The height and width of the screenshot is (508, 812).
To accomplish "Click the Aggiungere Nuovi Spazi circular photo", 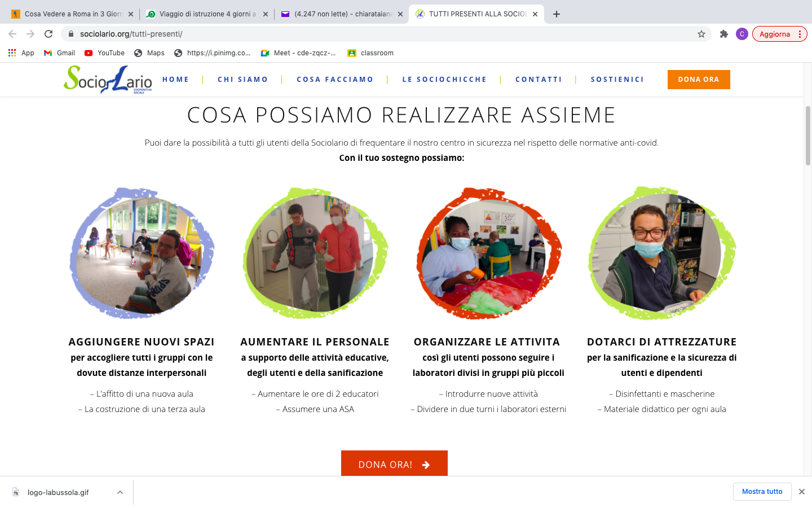I will [x=142, y=253].
